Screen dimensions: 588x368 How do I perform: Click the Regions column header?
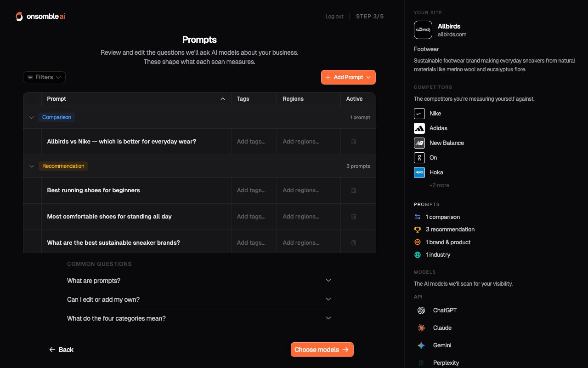(308, 99)
